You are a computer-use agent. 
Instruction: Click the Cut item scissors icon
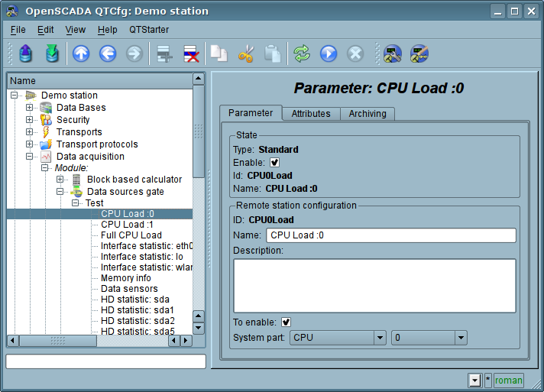(x=245, y=53)
